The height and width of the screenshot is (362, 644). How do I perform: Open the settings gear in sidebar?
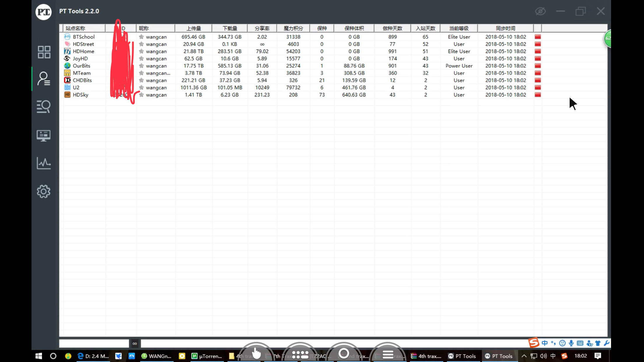(44, 191)
